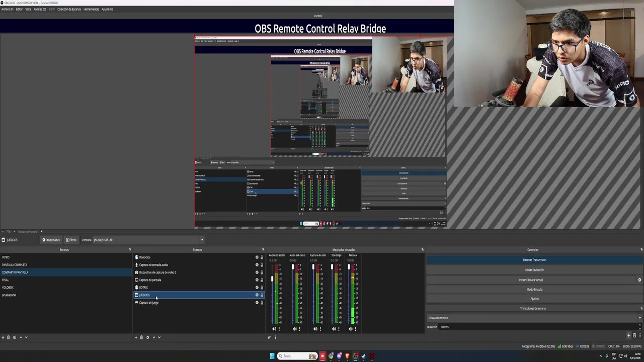Open the Windows Start menu

click(272, 356)
